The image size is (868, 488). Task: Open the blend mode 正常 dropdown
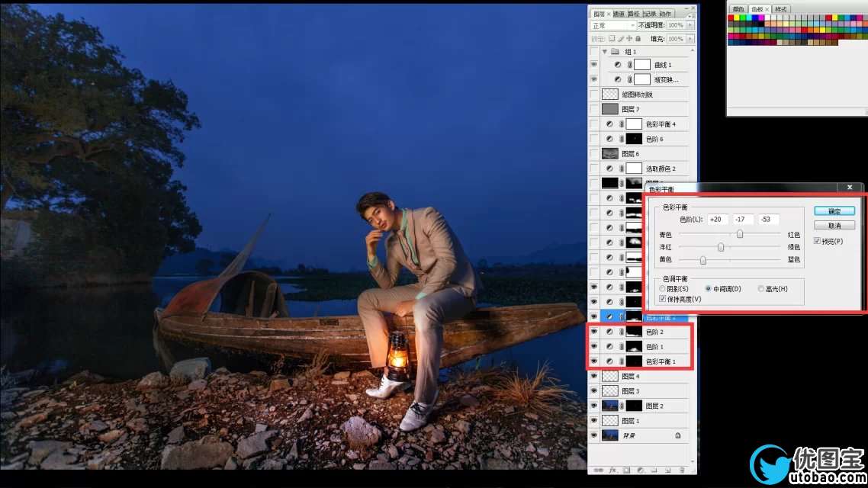[613, 25]
